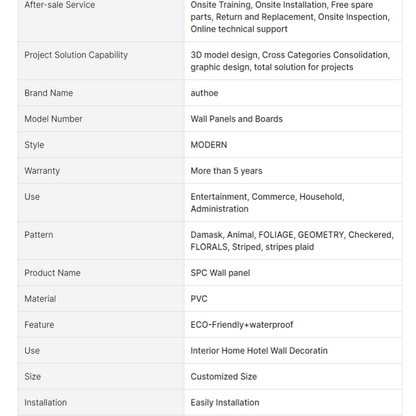Select the MODERN style value
416x416 pixels.
[x=209, y=145]
